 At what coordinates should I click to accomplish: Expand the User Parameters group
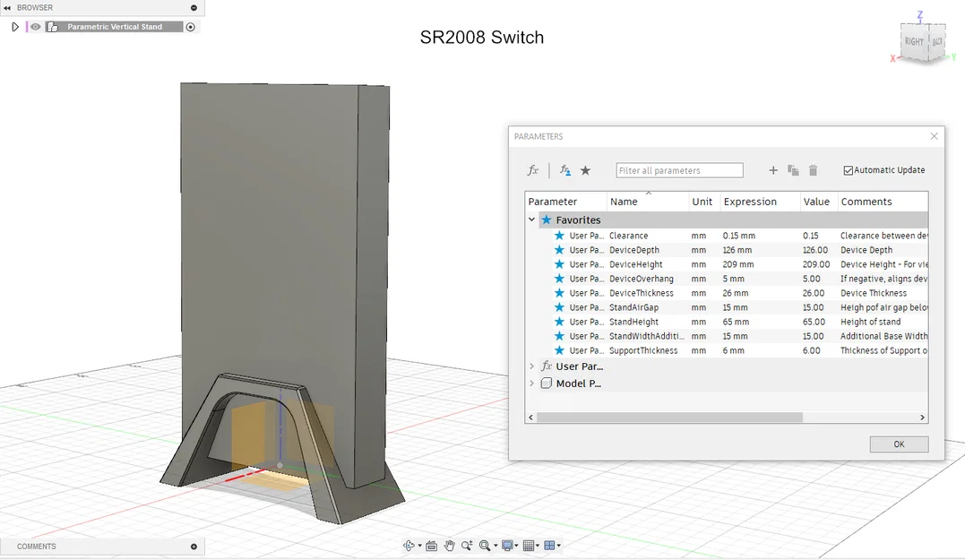point(531,366)
